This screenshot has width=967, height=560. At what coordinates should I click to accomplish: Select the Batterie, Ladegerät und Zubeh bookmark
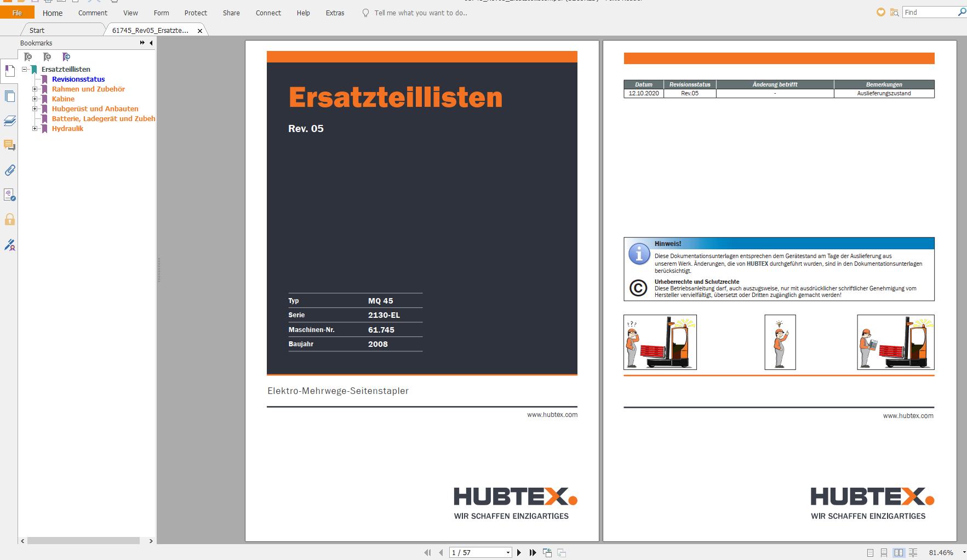[103, 118]
